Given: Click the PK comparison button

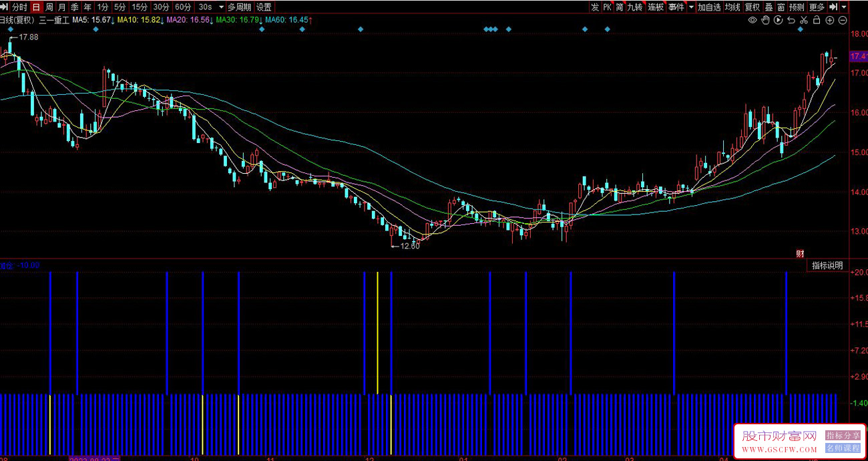Looking at the screenshot, I should coord(607,7).
